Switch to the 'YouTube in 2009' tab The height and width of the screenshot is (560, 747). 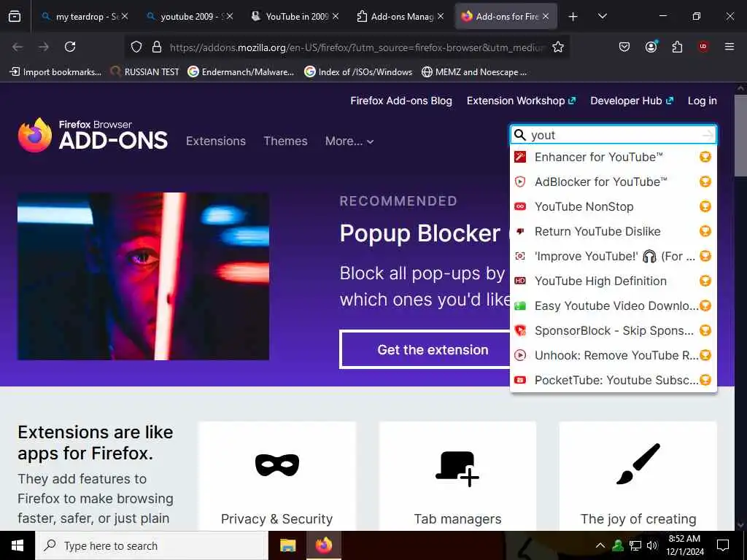pos(295,16)
